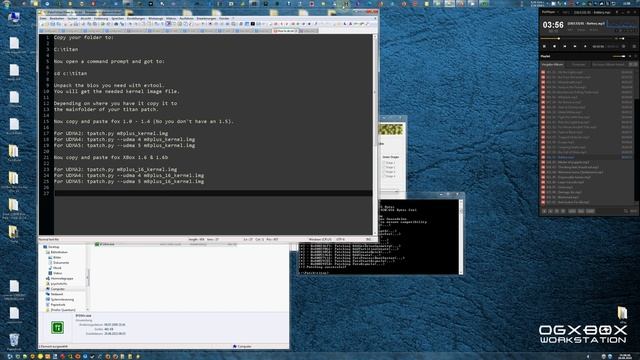Click the Notepad++ editor vertical scrollbar
The height and width of the screenshot is (360, 640).
[375, 134]
